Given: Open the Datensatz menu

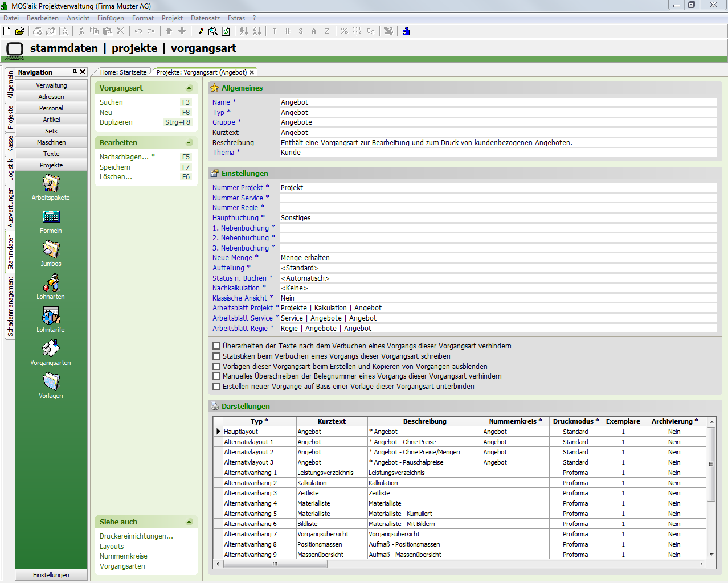Looking at the screenshot, I should pyautogui.click(x=205, y=18).
